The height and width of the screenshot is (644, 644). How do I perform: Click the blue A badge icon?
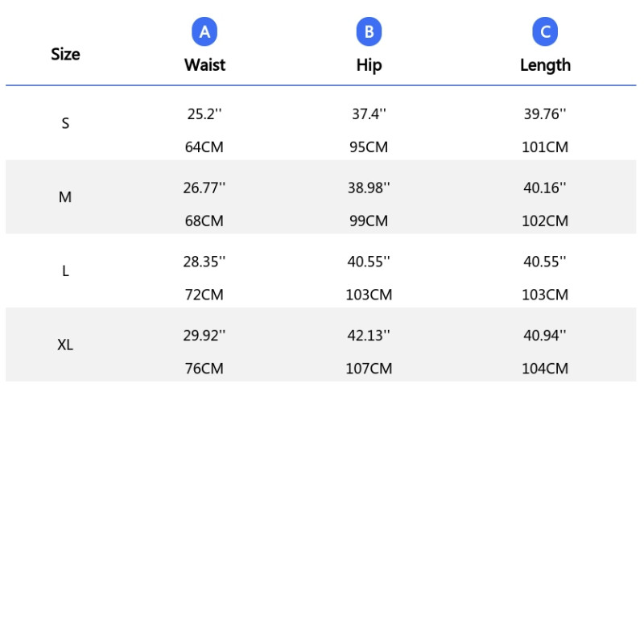204,32
